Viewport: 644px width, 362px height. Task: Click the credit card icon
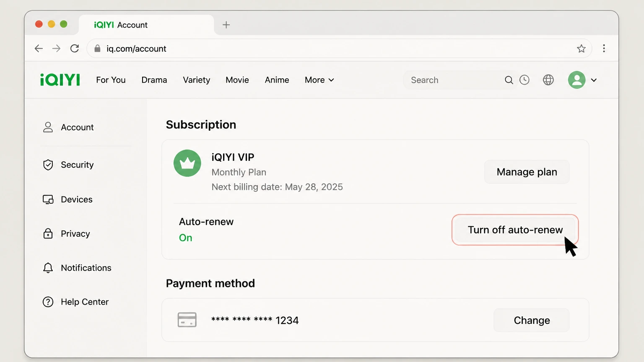187,320
